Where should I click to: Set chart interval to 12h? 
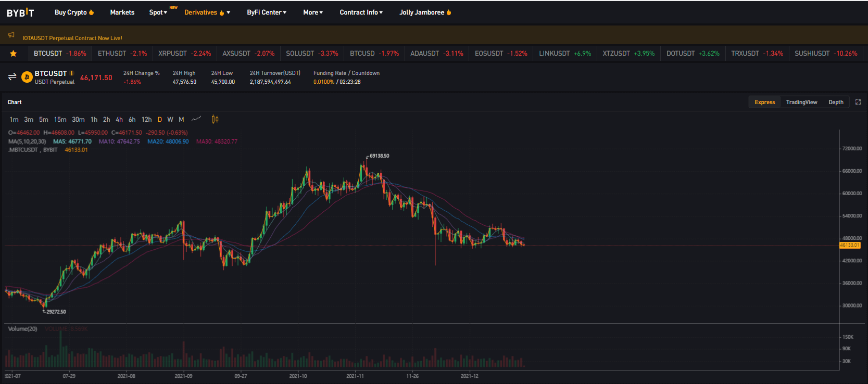click(x=147, y=120)
